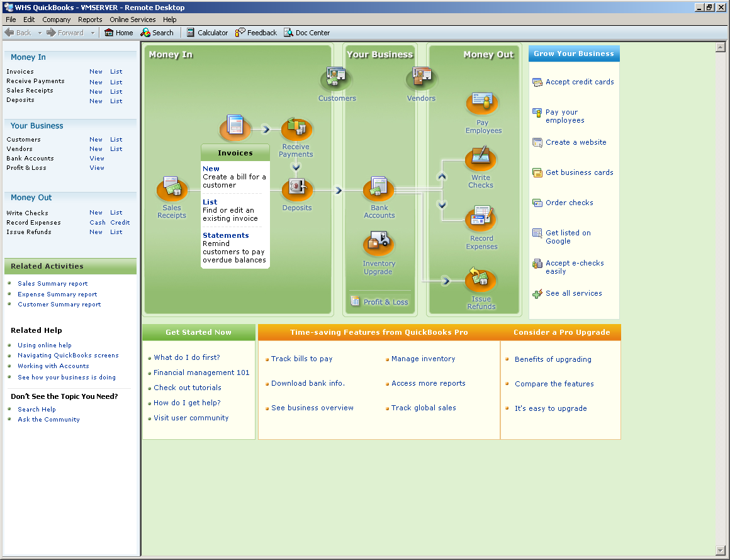730x560 pixels.
Task: Open Financial management 101 link
Action: 201,372
